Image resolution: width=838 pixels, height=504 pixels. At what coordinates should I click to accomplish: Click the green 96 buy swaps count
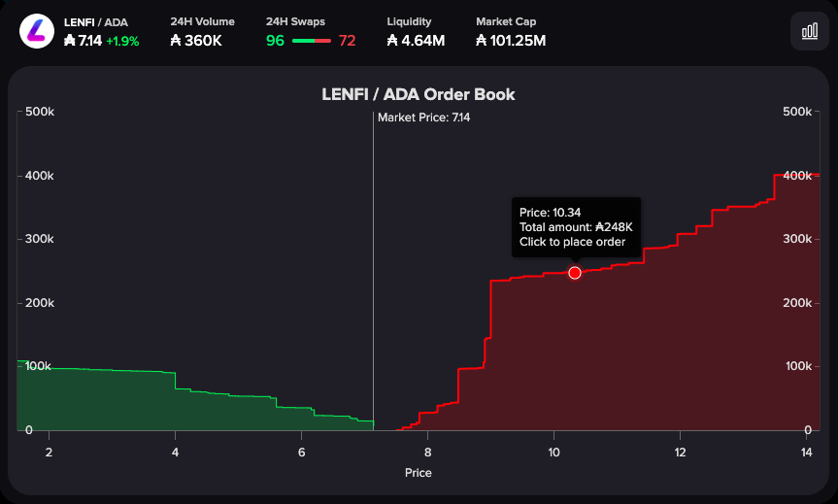pos(275,41)
